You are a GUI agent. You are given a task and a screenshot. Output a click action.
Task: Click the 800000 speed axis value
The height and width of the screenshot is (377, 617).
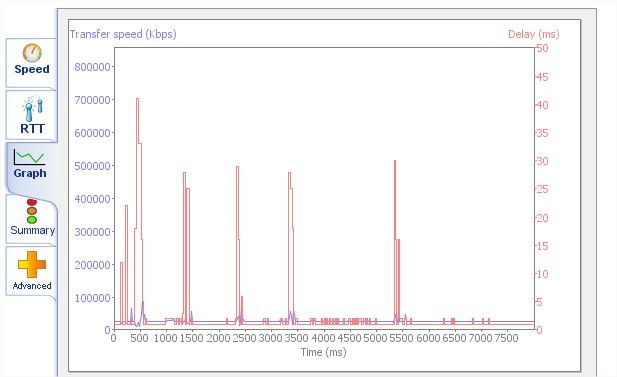tap(92, 67)
